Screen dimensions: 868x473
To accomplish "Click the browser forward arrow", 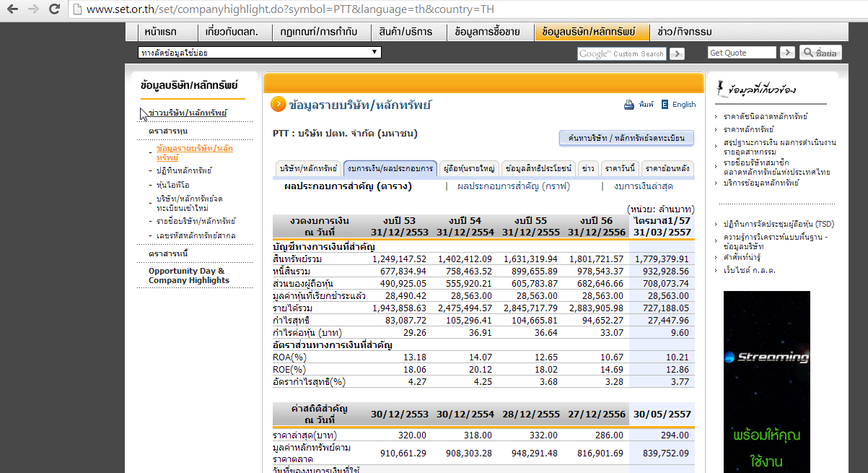I will tap(33, 10).
